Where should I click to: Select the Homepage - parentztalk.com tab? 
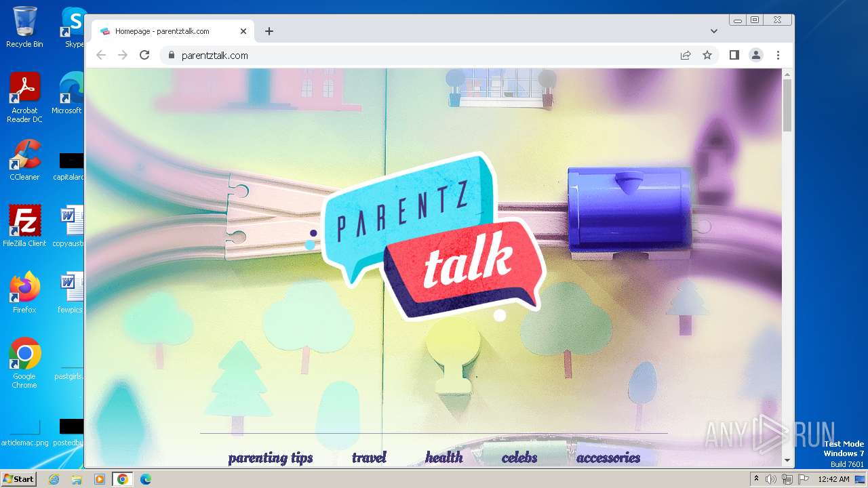coord(173,31)
